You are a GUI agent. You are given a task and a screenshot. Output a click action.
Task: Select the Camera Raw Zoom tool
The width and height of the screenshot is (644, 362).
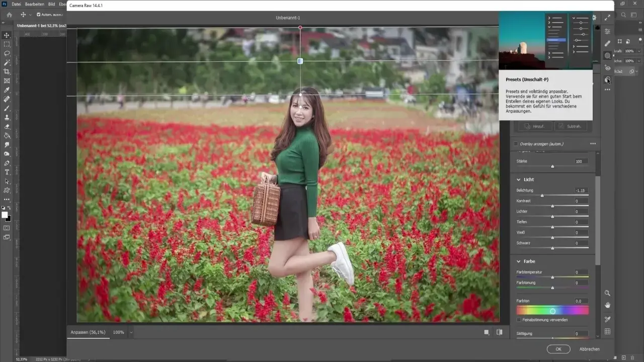608,293
